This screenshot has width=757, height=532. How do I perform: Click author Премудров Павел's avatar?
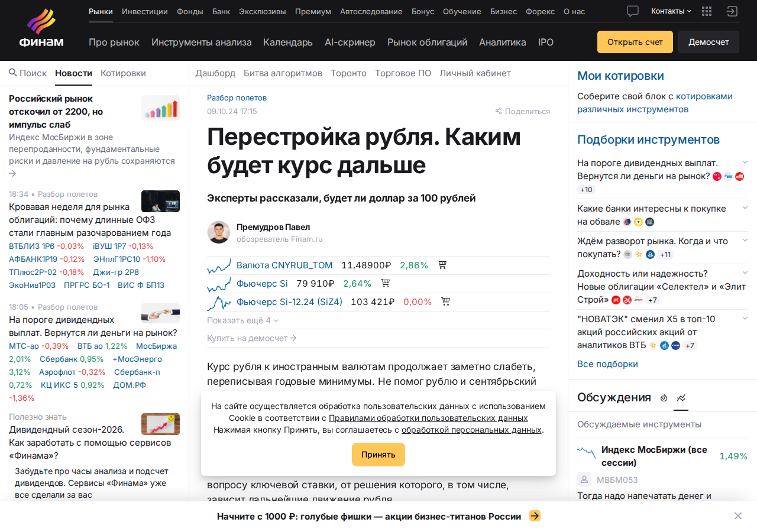219,232
